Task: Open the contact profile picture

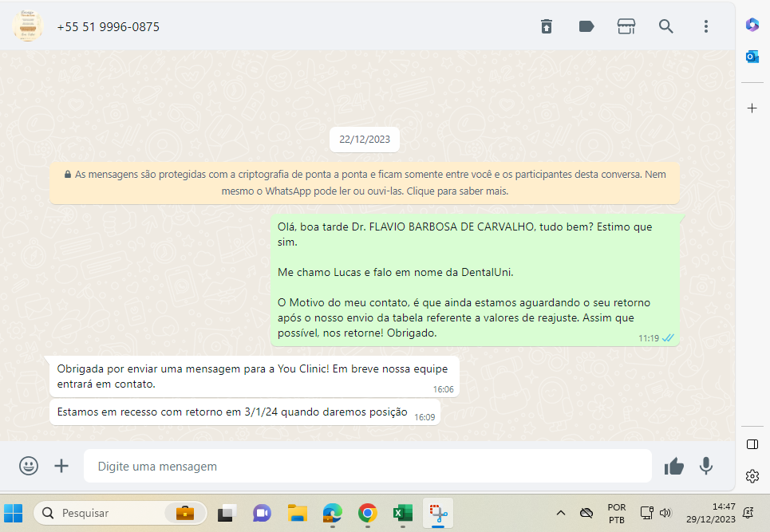Action: pyautogui.click(x=27, y=26)
